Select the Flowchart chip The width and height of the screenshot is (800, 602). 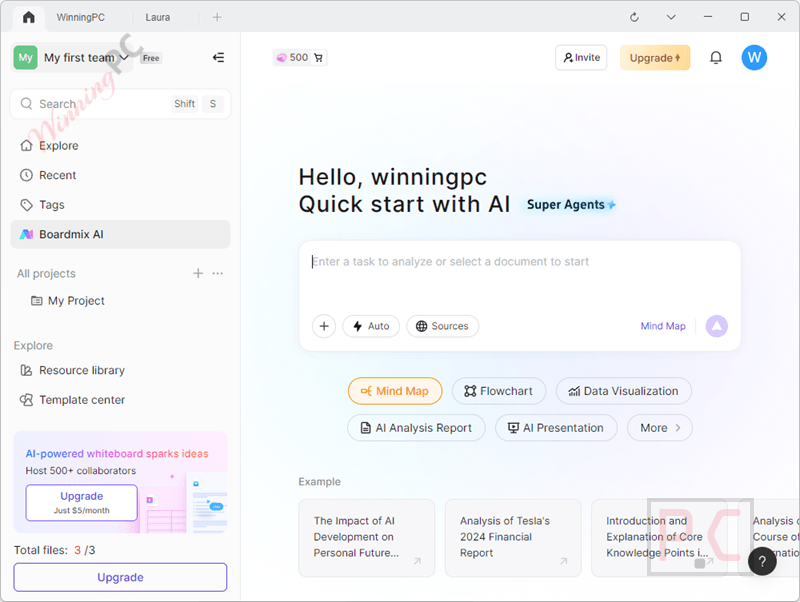point(499,391)
